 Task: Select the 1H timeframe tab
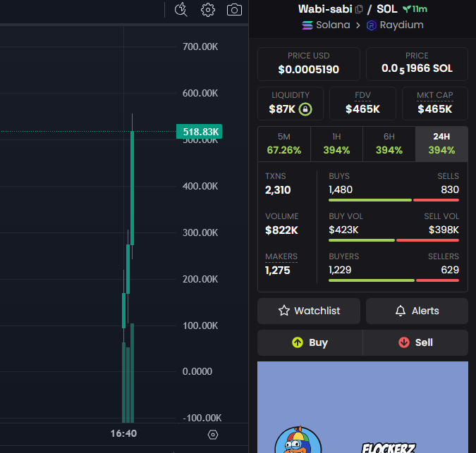point(336,144)
